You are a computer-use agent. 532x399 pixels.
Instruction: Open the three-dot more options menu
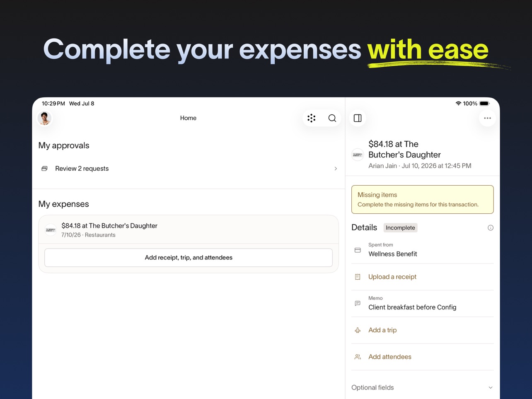(x=487, y=118)
